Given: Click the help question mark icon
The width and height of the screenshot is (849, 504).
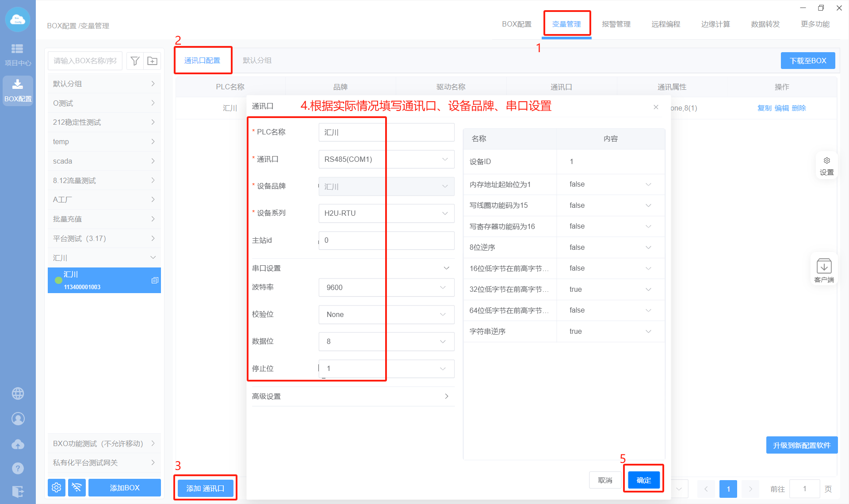Looking at the screenshot, I should tap(18, 468).
